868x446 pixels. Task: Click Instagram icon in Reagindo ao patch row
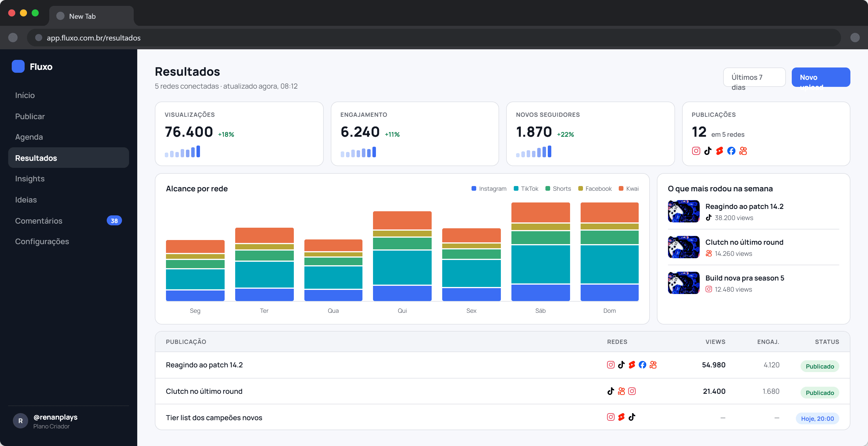[x=611, y=365]
